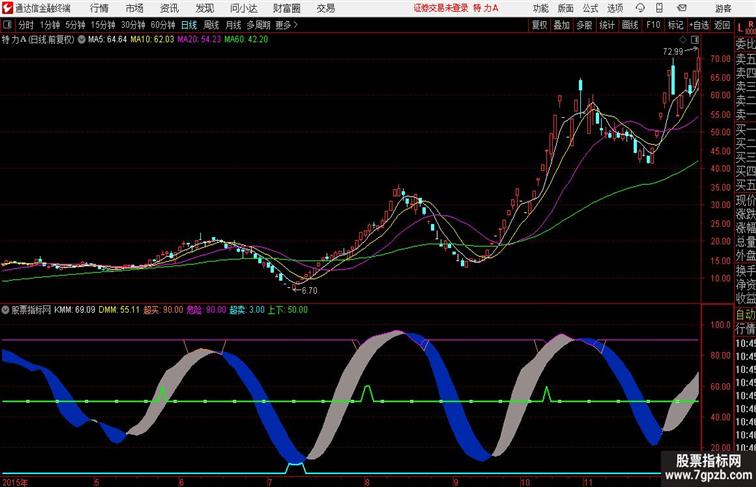The image size is (756, 487).
Task: Switch to the 1分钟 period tab
Action: (x=50, y=25)
